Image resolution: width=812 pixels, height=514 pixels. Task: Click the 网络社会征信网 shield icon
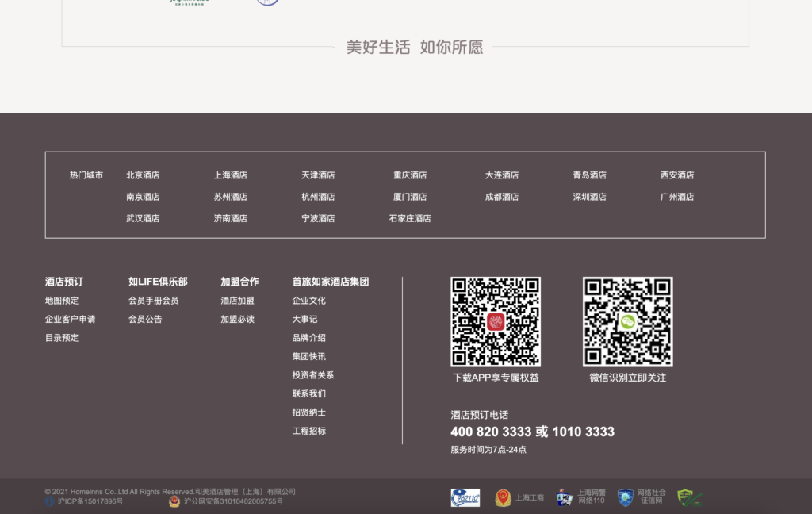point(626,498)
